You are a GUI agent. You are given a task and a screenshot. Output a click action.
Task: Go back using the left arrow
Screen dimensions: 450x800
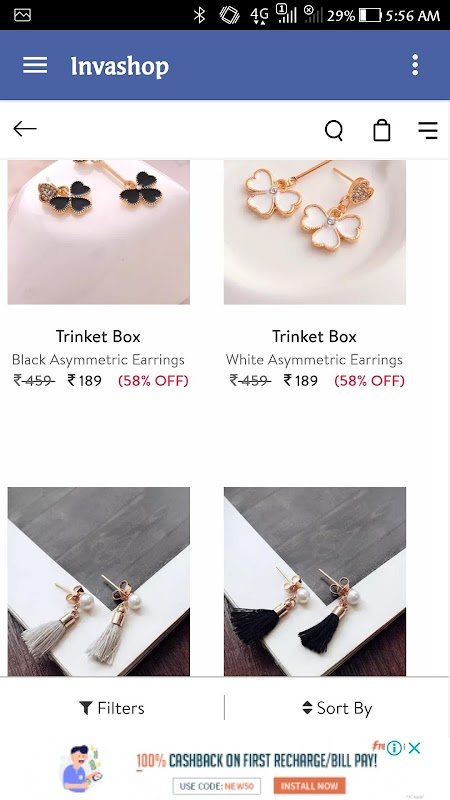[24, 129]
